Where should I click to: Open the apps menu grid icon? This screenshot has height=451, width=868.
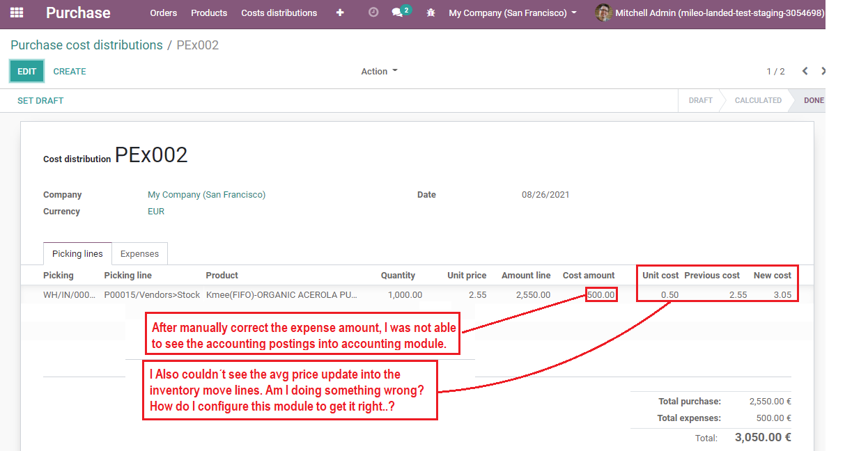(15, 13)
